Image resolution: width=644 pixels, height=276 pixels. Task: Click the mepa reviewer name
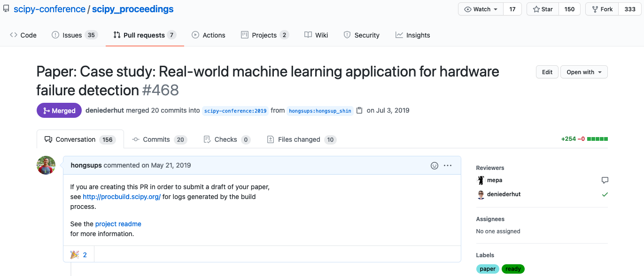[495, 180]
